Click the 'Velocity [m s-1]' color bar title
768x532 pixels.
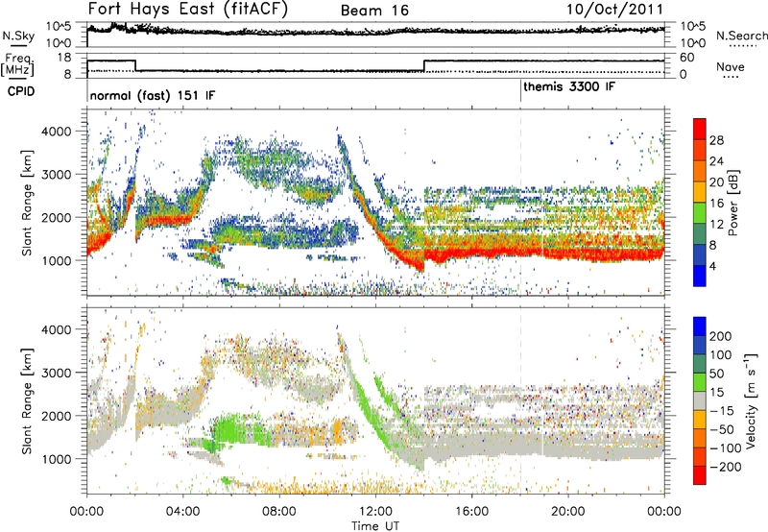click(x=751, y=401)
